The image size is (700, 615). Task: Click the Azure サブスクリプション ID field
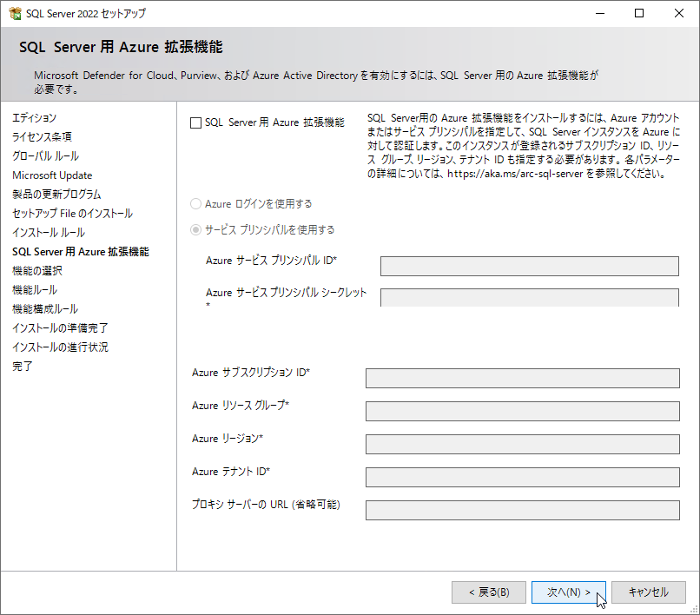[522, 378]
